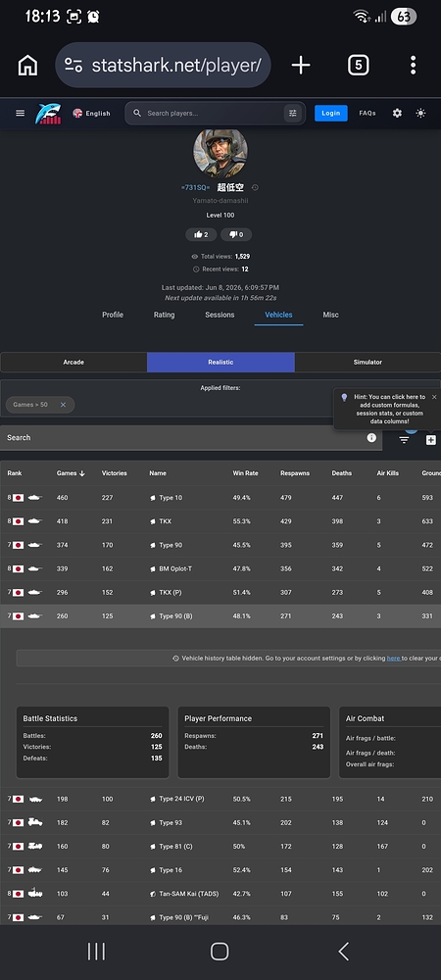Remove the Games > 50 filter chip

63,405
